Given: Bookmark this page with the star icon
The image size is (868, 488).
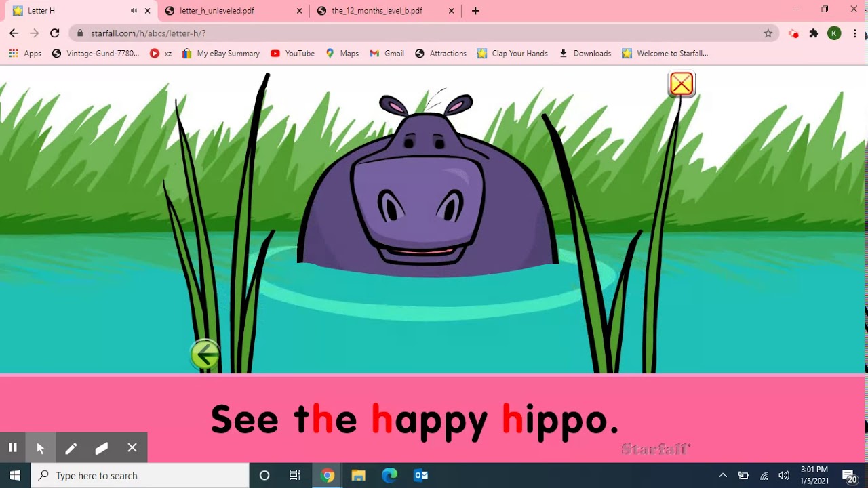Looking at the screenshot, I should pyautogui.click(x=768, y=33).
